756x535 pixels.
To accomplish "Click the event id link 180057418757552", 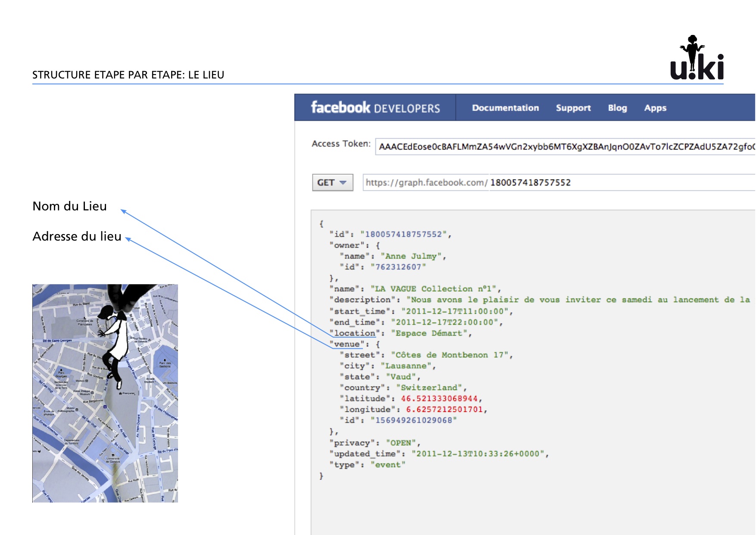I will point(403,234).
